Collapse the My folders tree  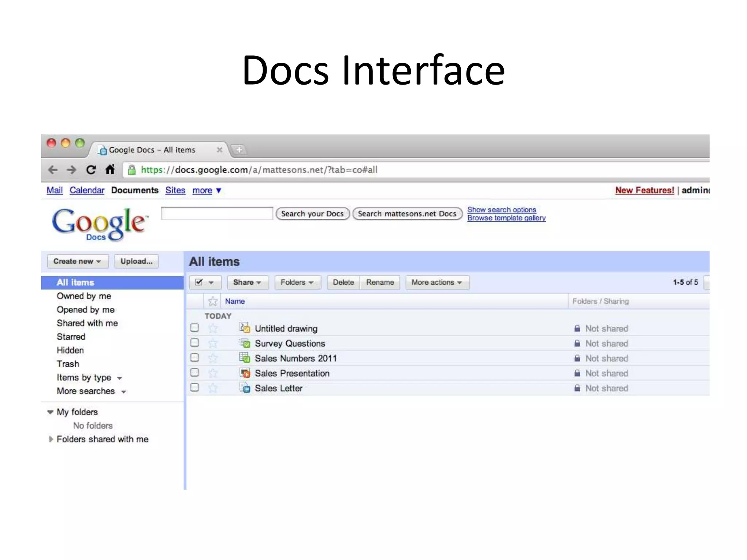tap(50, 412)
